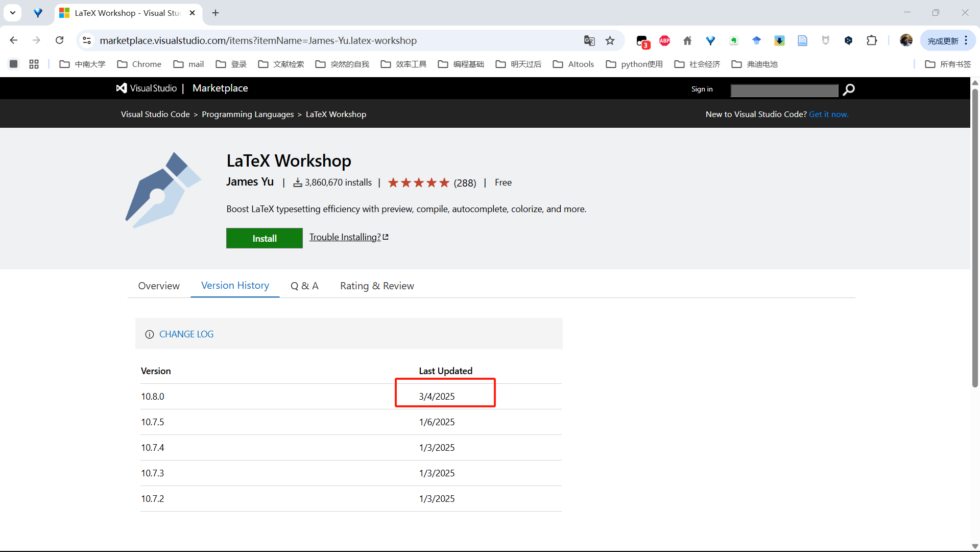Reload the page with the refresh icon
The height and width of the screenshot is (552, 980).
(60, 40)
